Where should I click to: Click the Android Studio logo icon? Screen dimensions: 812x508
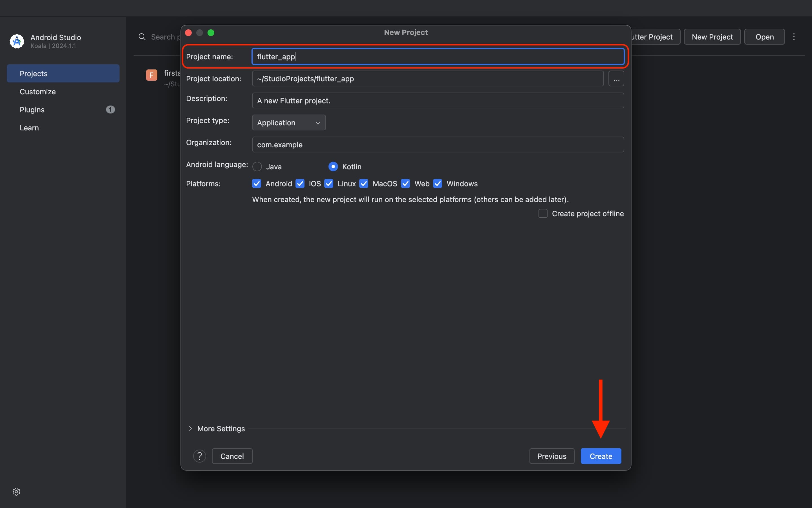click(x=17, y=41)
